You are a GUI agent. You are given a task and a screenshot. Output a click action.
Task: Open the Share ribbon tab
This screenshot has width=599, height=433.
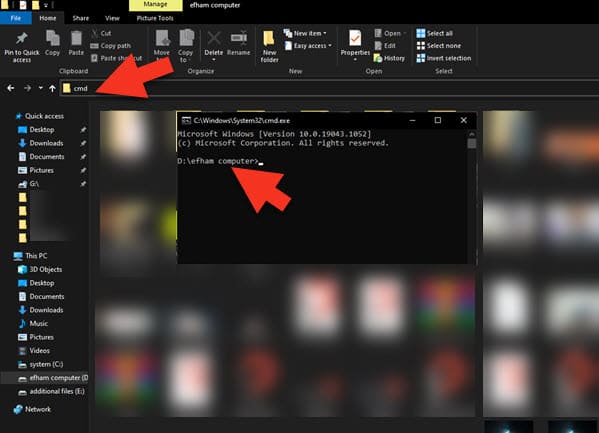[81, 18]
